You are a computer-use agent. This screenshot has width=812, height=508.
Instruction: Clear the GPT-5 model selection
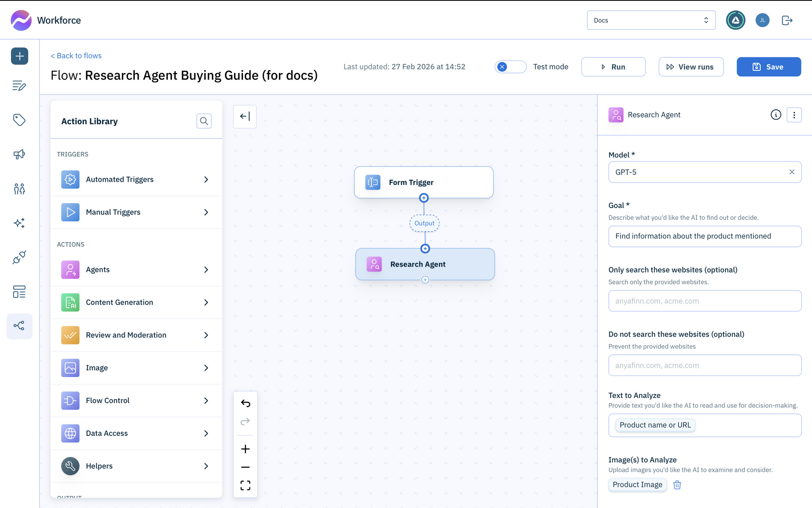coord(792,172)
